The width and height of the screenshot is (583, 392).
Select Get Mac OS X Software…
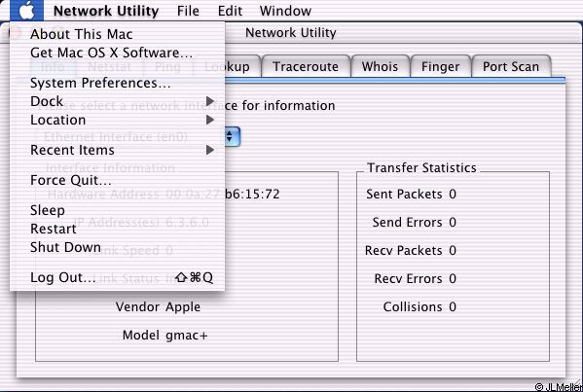tap(117, 53)
